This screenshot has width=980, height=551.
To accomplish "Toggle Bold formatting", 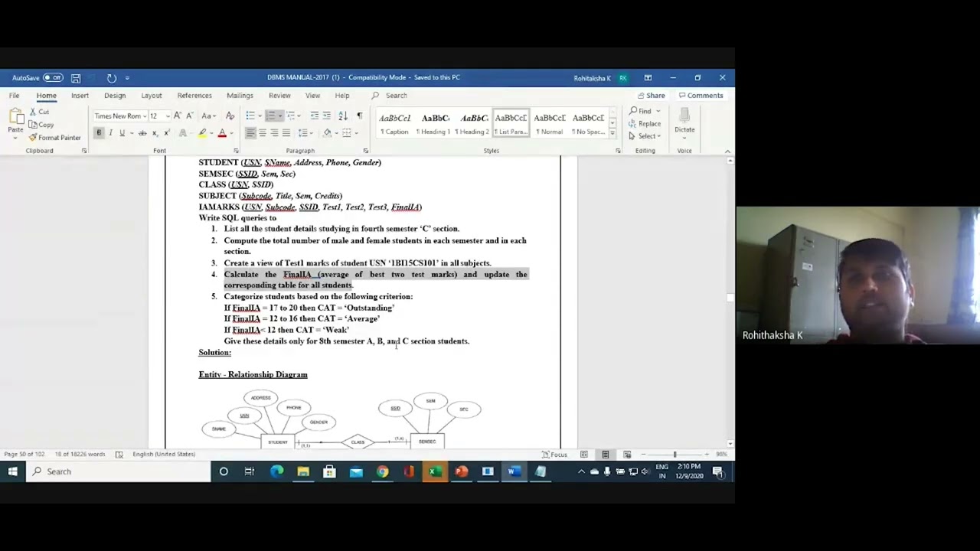I will coord(99,133).
